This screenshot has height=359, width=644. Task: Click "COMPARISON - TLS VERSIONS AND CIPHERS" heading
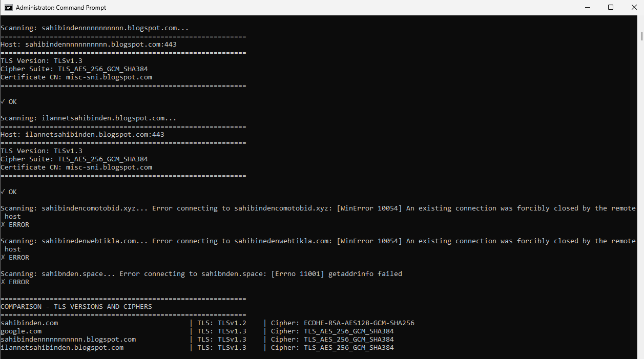(76, 307)
